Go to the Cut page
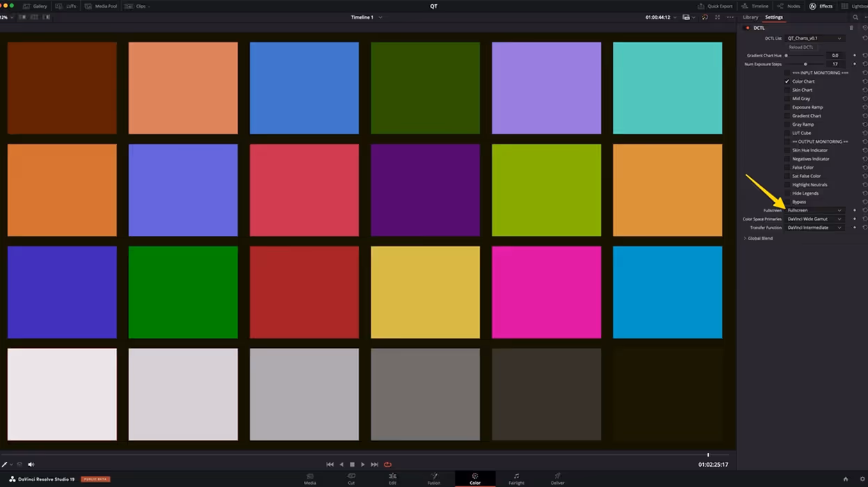The height and width of the screenshot is (487, 868). [351, 479]
